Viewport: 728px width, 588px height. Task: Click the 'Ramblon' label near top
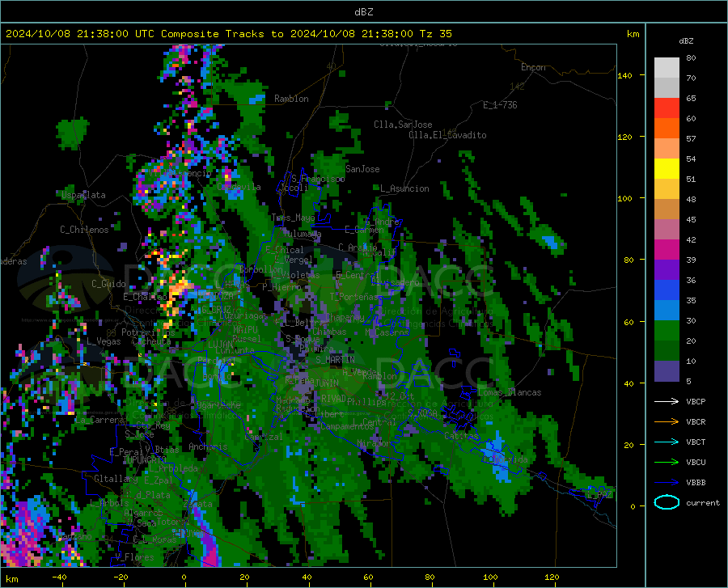pyautogui.click(x=291, y=99)
